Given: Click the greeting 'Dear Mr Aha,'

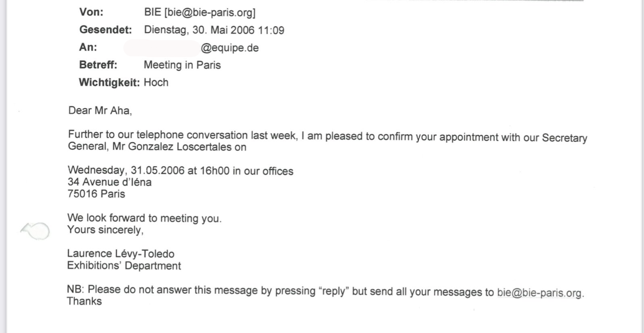Looking at the screenshot, I should pyautogui.click(x=100, y=110).
